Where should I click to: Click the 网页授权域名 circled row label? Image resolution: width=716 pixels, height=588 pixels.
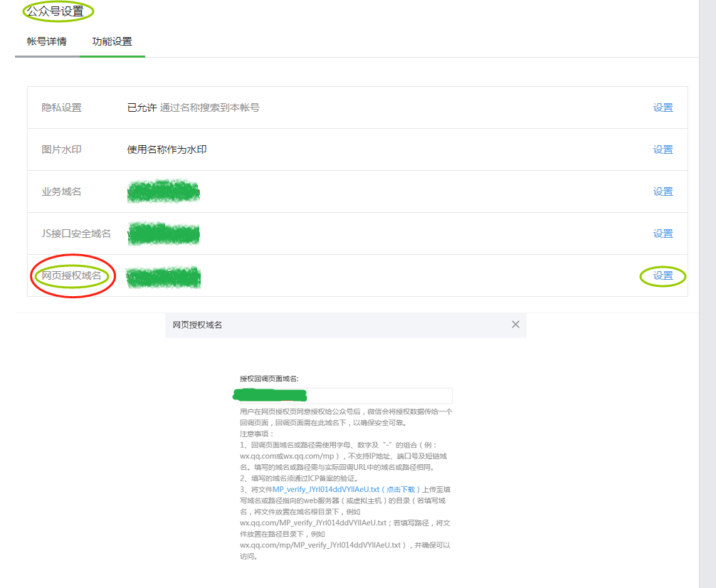point(73,276)
